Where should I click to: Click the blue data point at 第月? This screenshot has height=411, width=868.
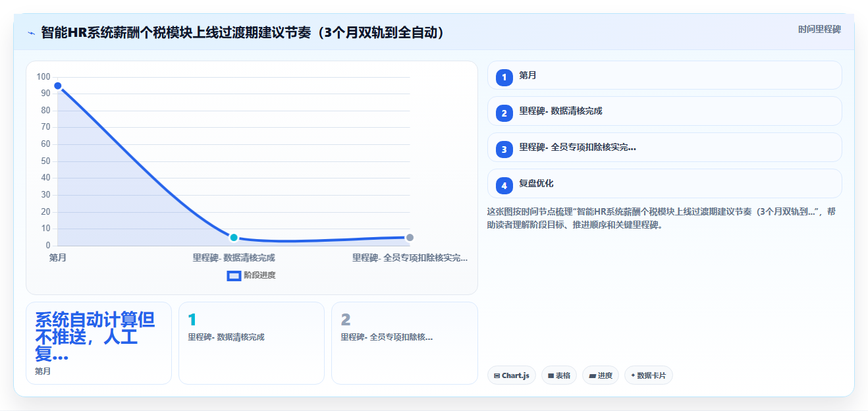pos(58,86)
